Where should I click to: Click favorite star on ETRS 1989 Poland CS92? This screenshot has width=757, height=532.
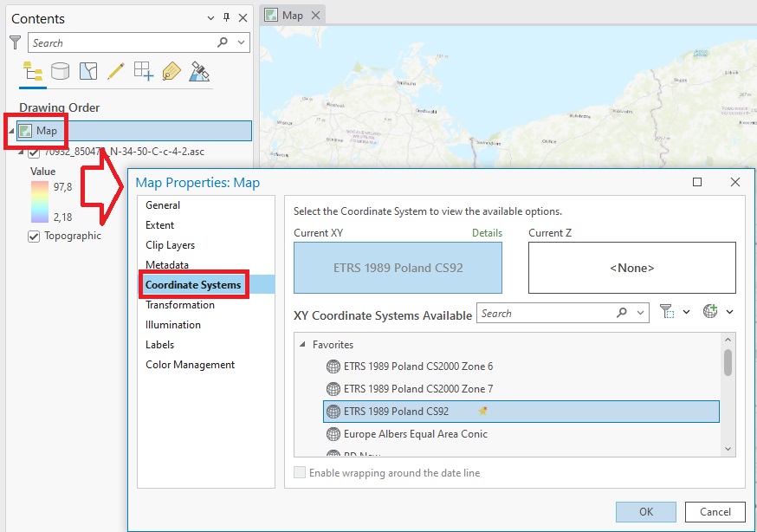[483, 412]
